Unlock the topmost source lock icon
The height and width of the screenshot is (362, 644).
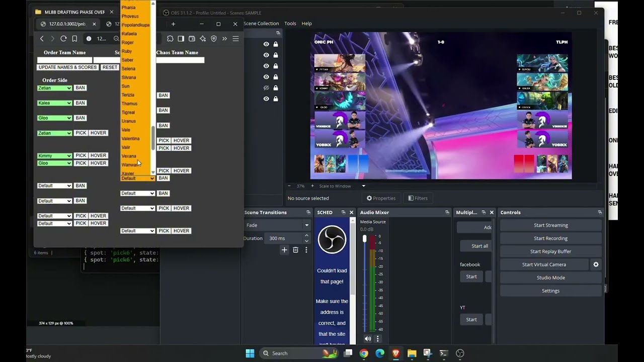tap(276, 44)
